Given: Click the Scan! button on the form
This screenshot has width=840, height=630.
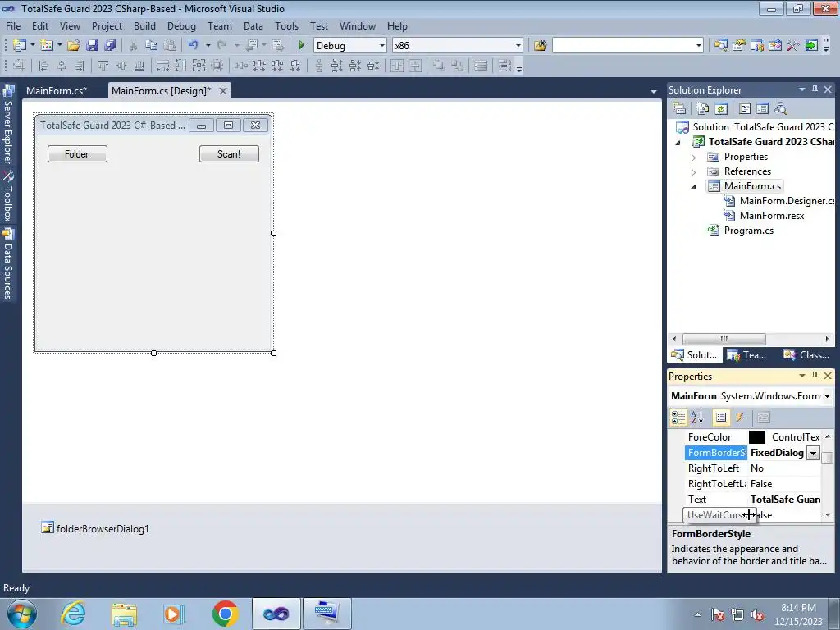Looking at the screenshot, I should 229,153.
